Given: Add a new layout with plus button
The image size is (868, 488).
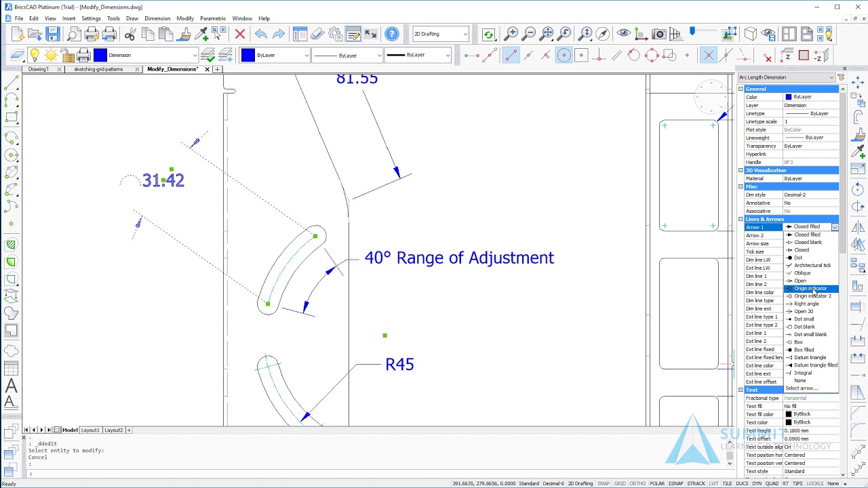Looking at the screenshot, I should click(x=129, y=430).
